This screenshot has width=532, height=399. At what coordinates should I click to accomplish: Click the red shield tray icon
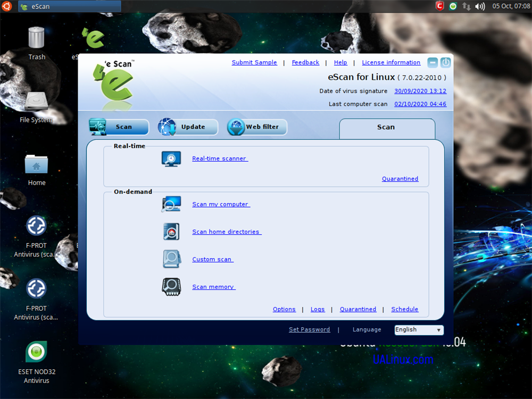[440, 6]
